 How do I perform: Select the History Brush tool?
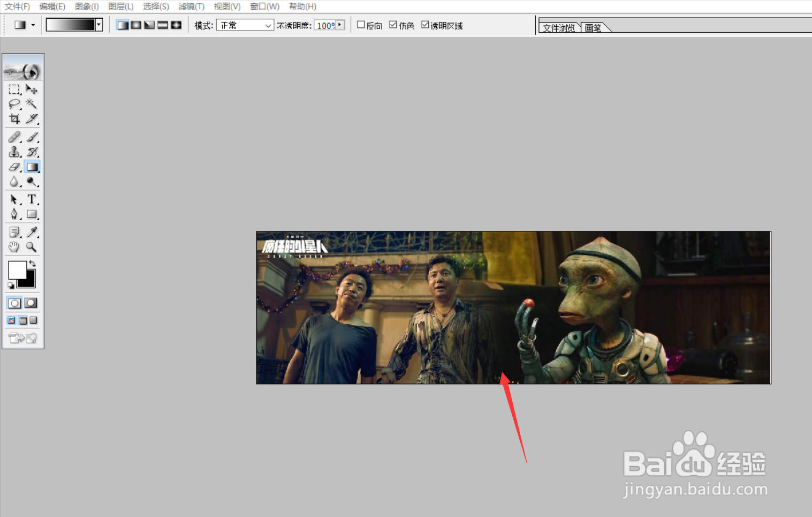[32, 152]
